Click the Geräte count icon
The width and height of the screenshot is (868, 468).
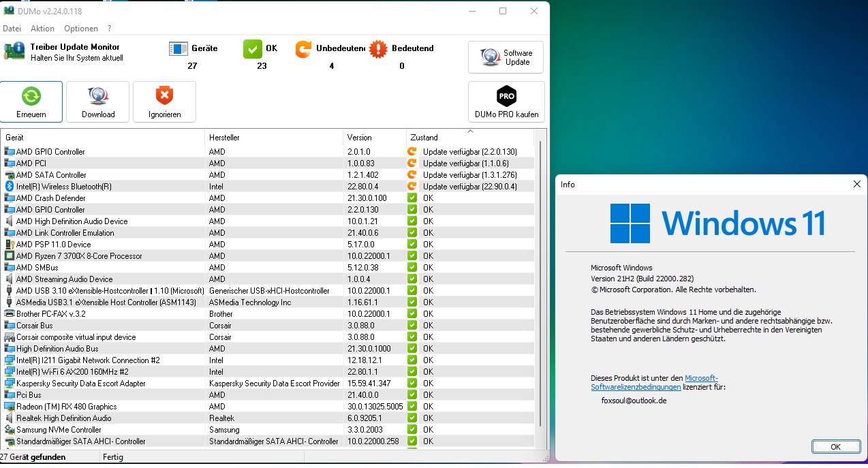pyautogui.click(x=179, y=48)
